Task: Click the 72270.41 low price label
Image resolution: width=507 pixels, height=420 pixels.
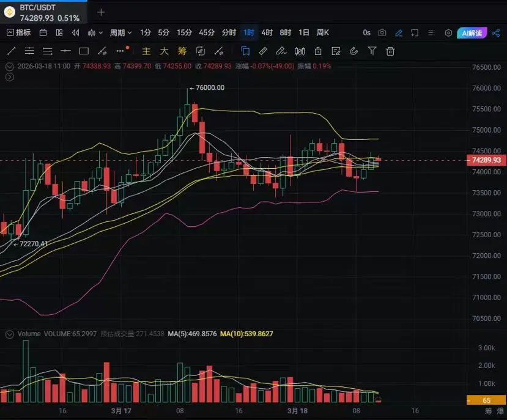Action: [34, 244]
